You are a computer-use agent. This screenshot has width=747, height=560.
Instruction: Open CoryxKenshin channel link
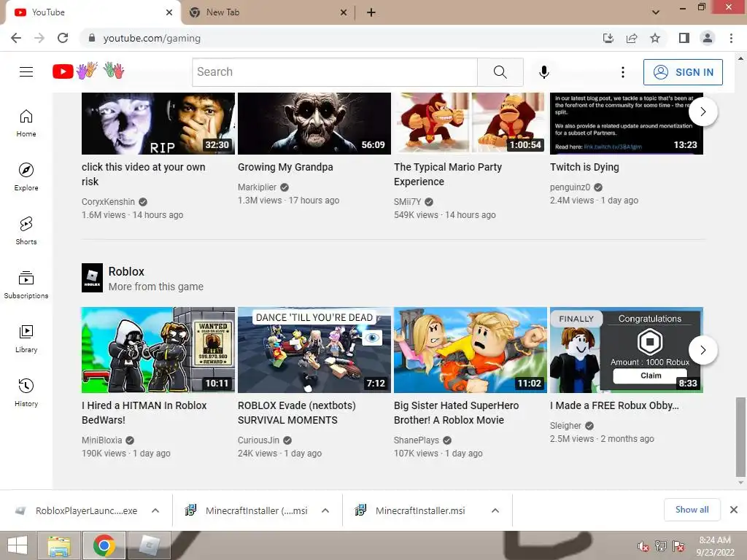click(108, 202)
